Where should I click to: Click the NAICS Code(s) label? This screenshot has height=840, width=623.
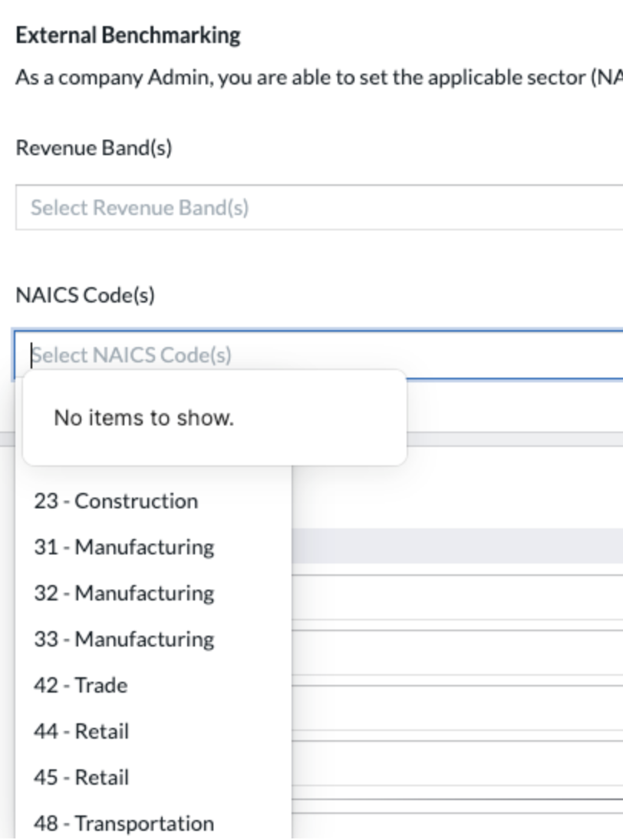pos(85,295)
